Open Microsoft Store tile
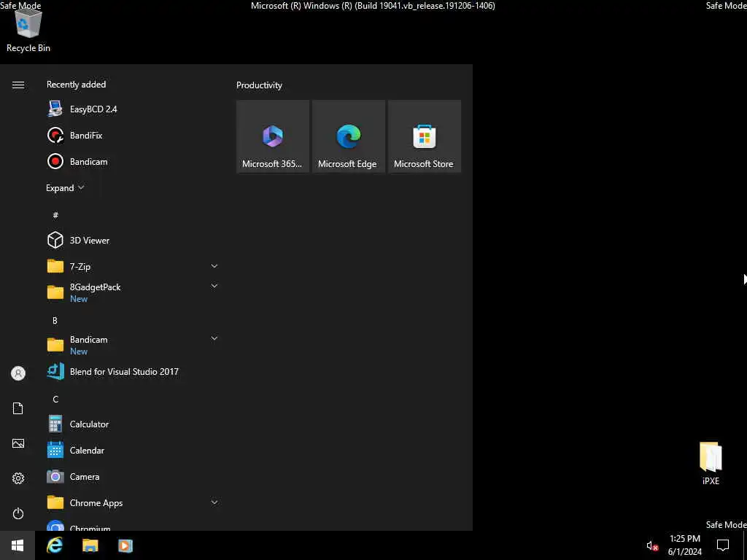The width and height of the screenshot is (747, 560). point(424,136)
